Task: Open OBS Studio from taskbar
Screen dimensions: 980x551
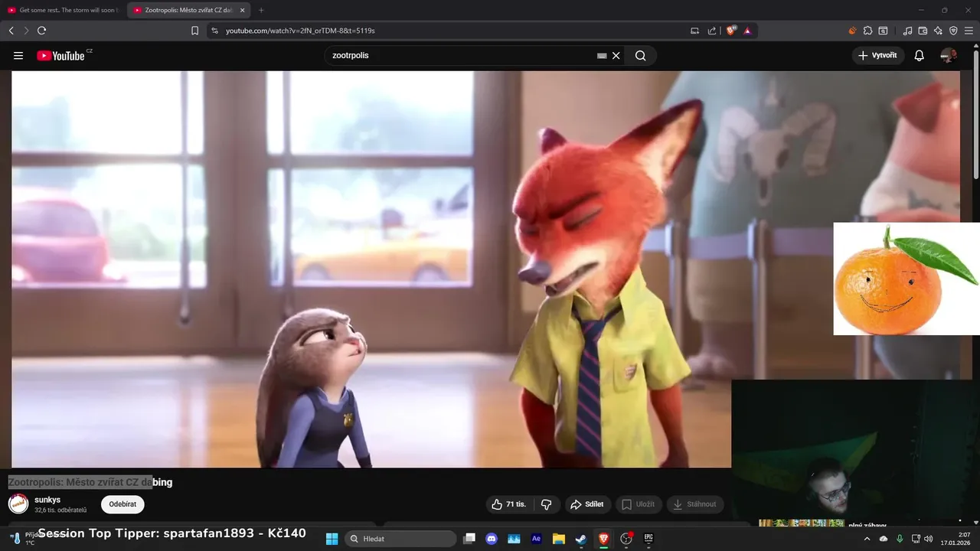Action: (x=626, y=539)
